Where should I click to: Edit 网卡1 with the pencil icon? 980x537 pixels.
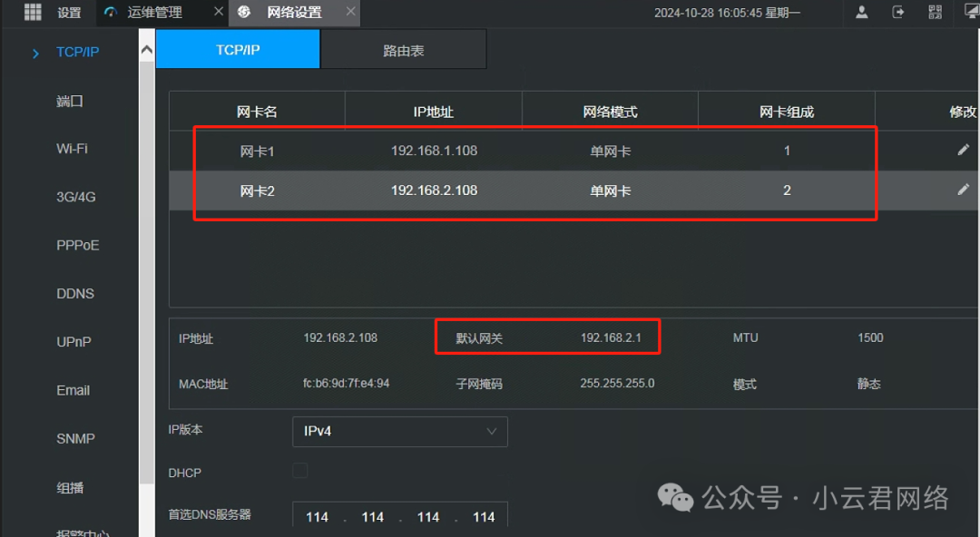tap(963, 151)
